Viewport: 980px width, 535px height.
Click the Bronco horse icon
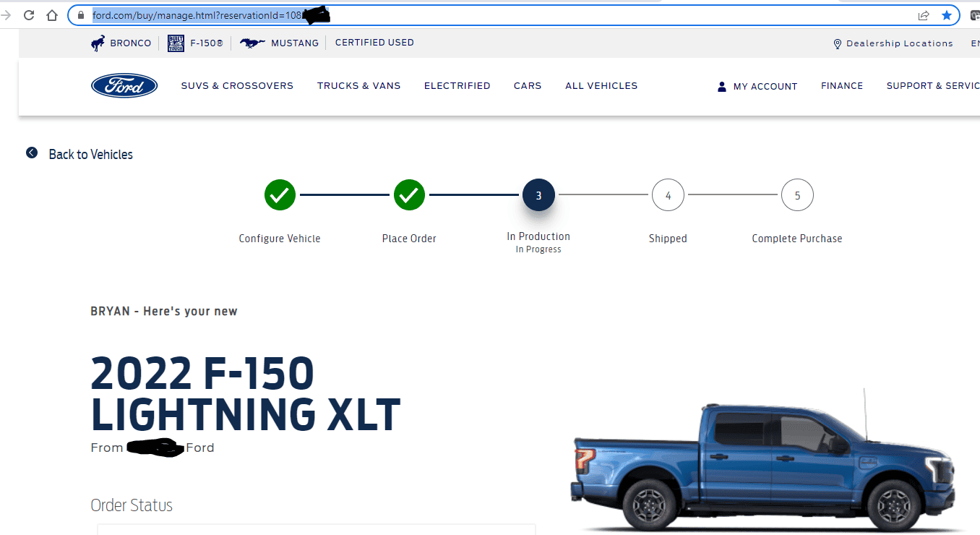(98, 43)
